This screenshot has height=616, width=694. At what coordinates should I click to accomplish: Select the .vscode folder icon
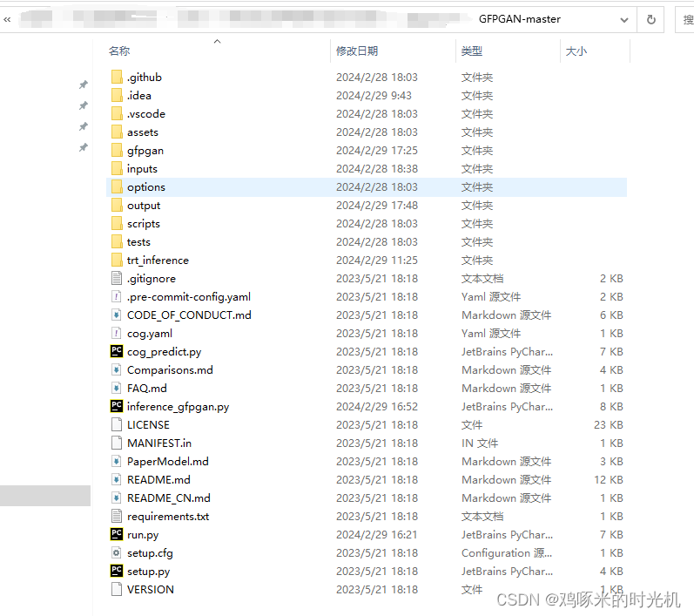(x=117, y=114)
